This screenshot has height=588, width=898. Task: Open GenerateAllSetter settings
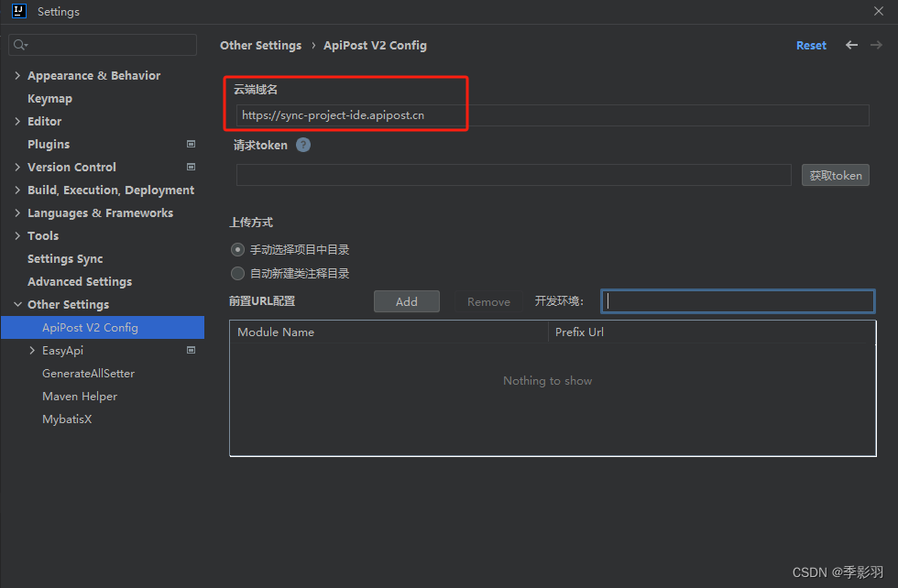tap(88, 374)
